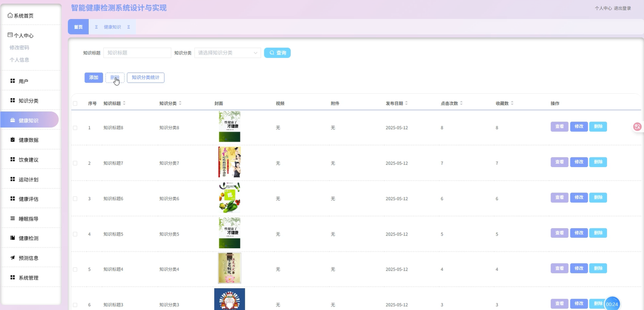Click the circular 00:24 timer control
The height and width of the screenshot is (310, 644).
(611, 303)
